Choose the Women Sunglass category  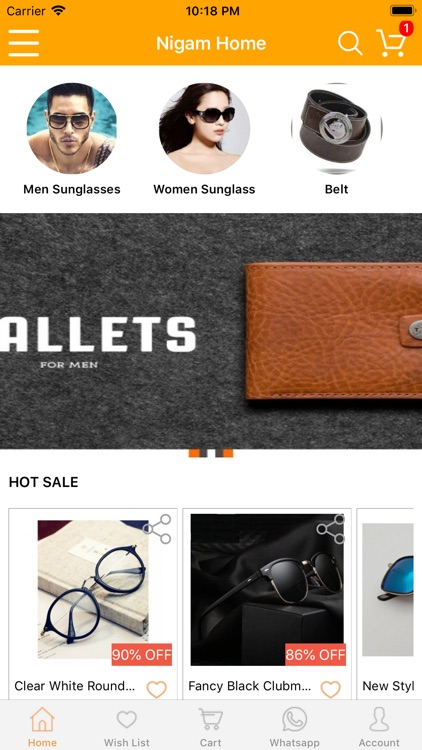[x=204, y=139]
